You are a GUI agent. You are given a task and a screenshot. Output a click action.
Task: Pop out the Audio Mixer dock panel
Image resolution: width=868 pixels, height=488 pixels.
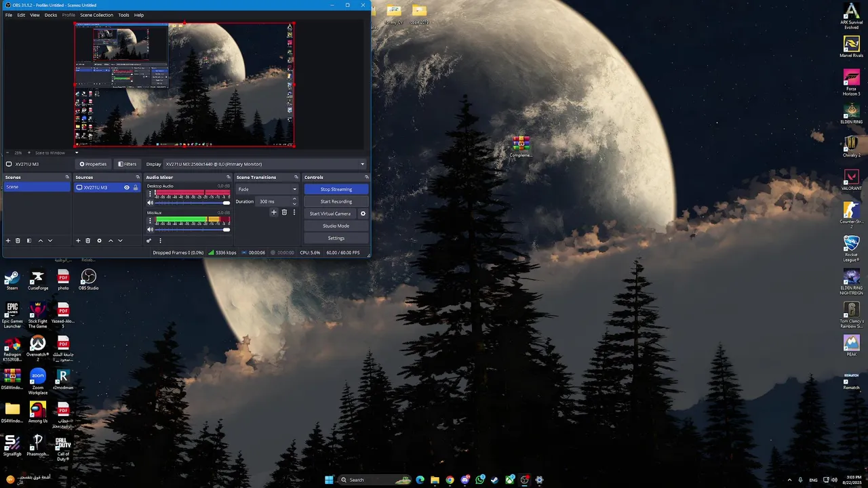pos(229,177)
